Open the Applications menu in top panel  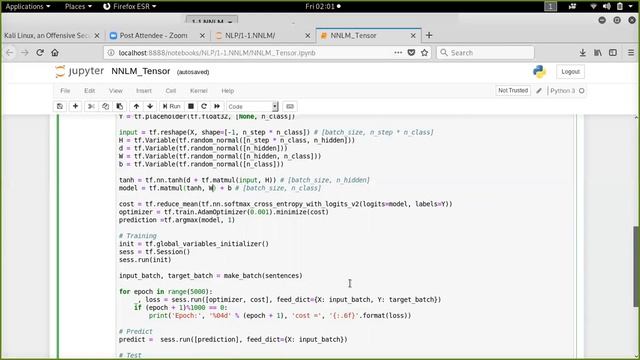click(28, 6)
